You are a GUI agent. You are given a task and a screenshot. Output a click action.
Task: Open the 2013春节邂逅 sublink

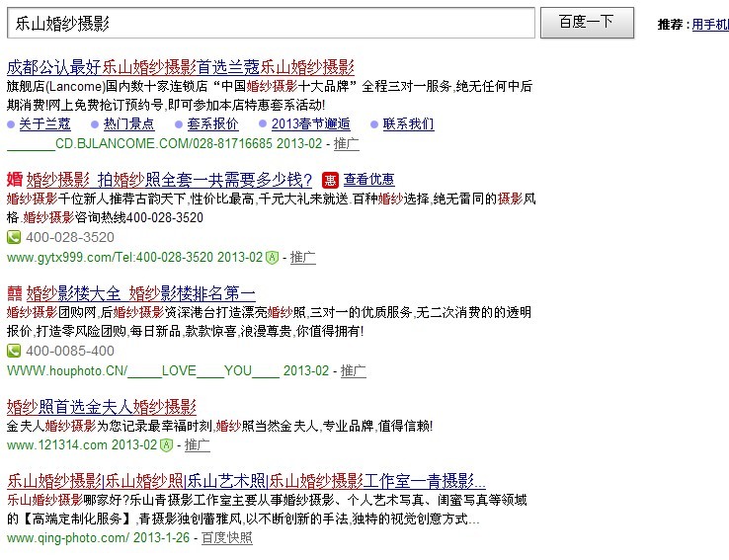point(310,124)
